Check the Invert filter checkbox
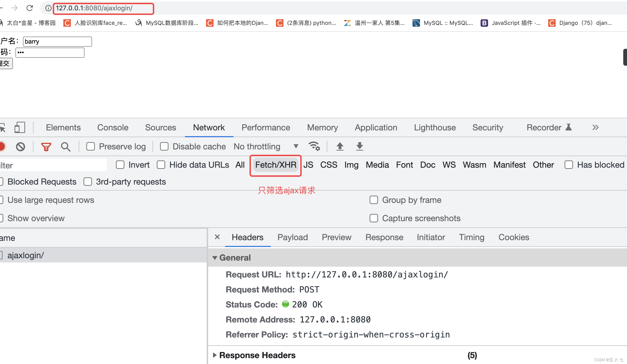627x364 pixels. click(x=120, y=165)
